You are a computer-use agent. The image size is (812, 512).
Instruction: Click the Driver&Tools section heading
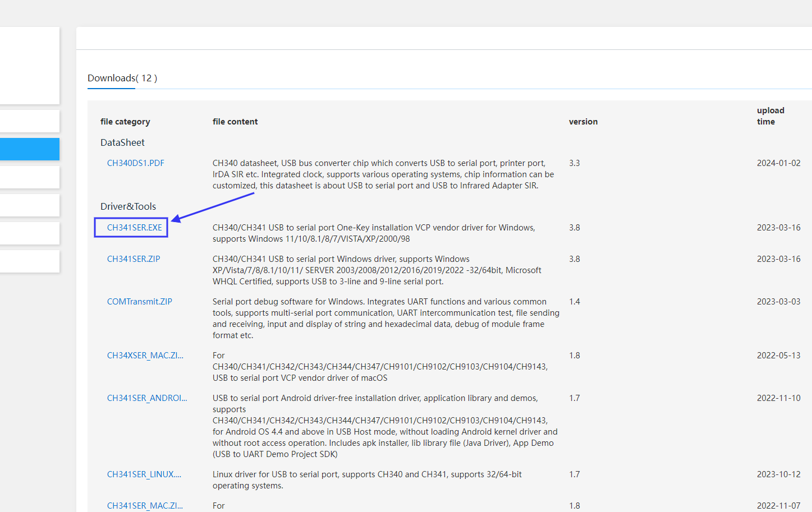pos(128,206)
